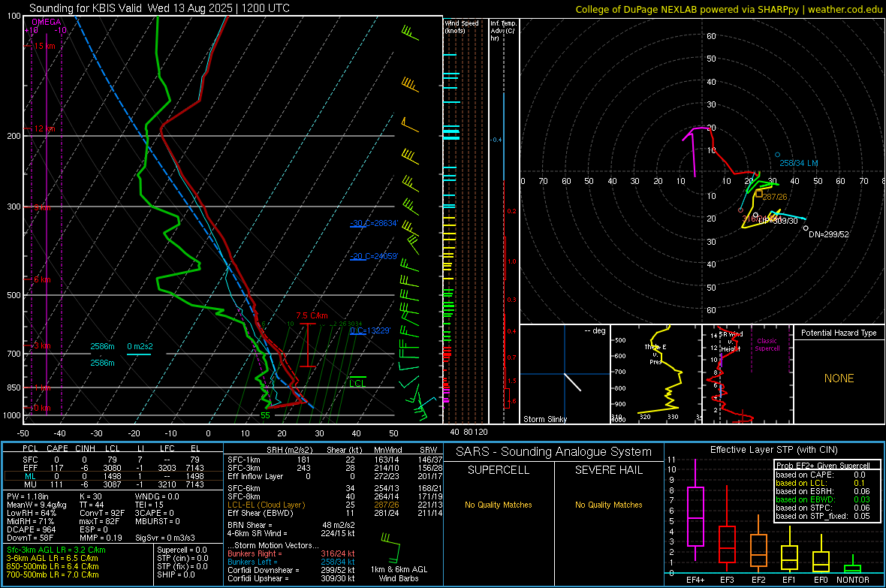The width and height of the screenshot is (886, 588).
Task: Click the 'Supercell = 0.0' value
Action: (x=182, y=550)
